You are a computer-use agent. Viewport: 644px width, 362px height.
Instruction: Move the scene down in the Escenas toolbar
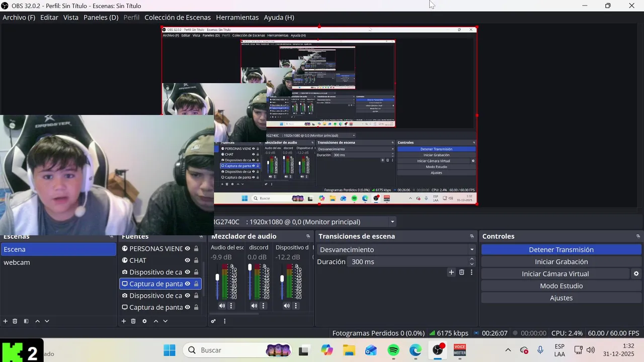point(47,321)
